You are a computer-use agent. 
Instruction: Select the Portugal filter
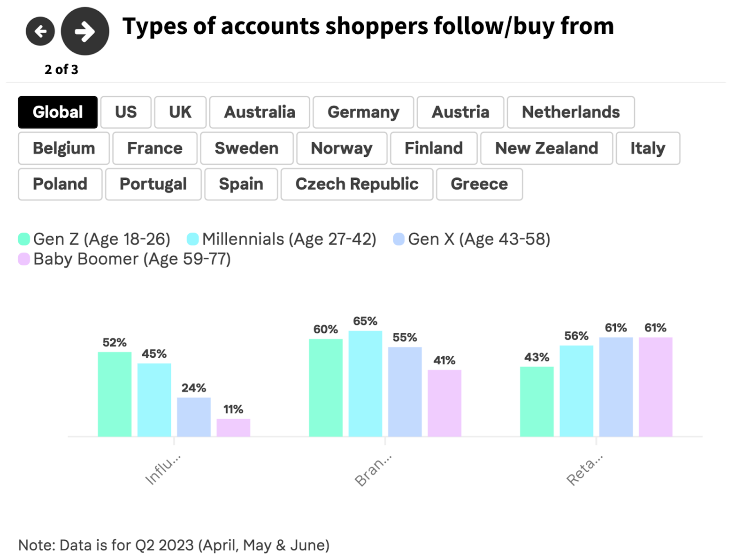(x=153, y=184)
